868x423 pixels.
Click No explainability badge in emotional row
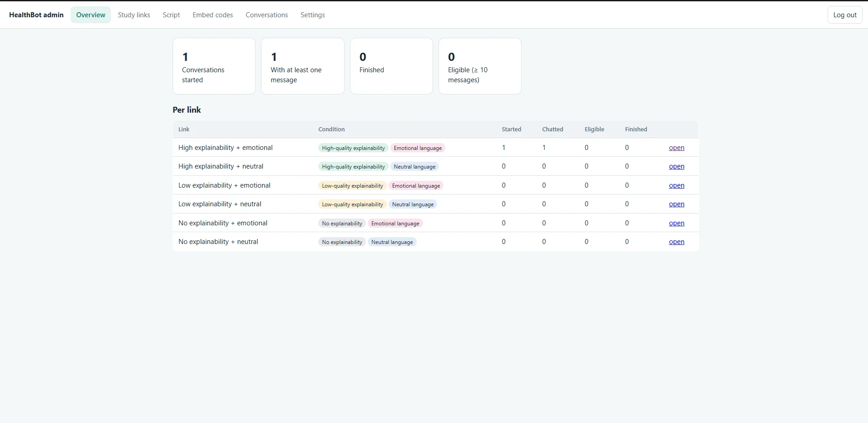(342, 224)
